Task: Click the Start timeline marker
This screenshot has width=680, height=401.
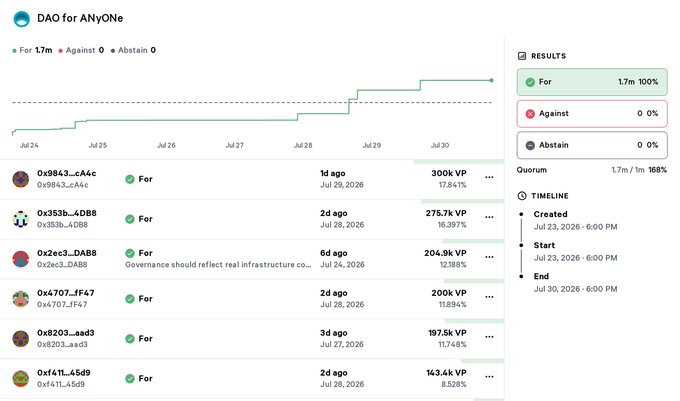Action: [x=521, y=245]
